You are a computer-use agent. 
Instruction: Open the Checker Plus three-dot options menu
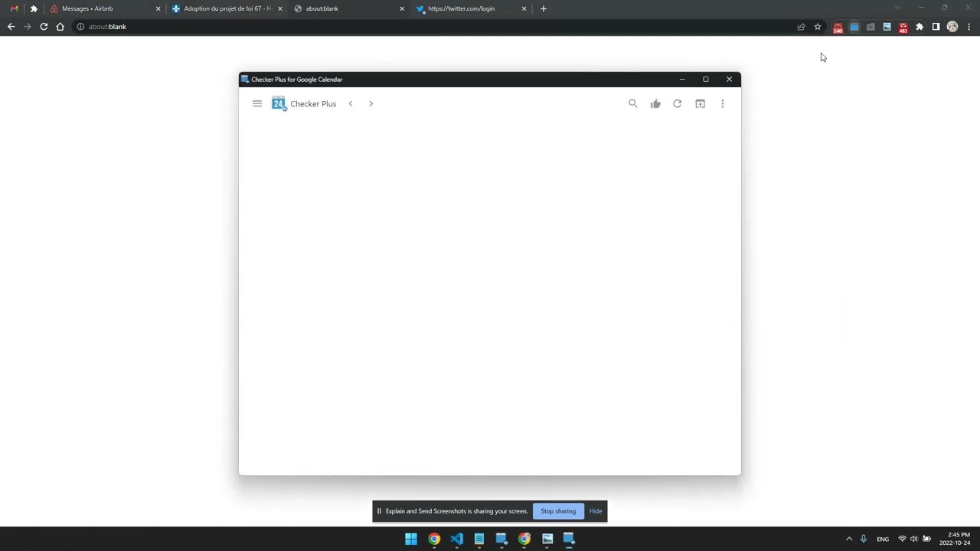pyautogui.click(x=722, y=103)
